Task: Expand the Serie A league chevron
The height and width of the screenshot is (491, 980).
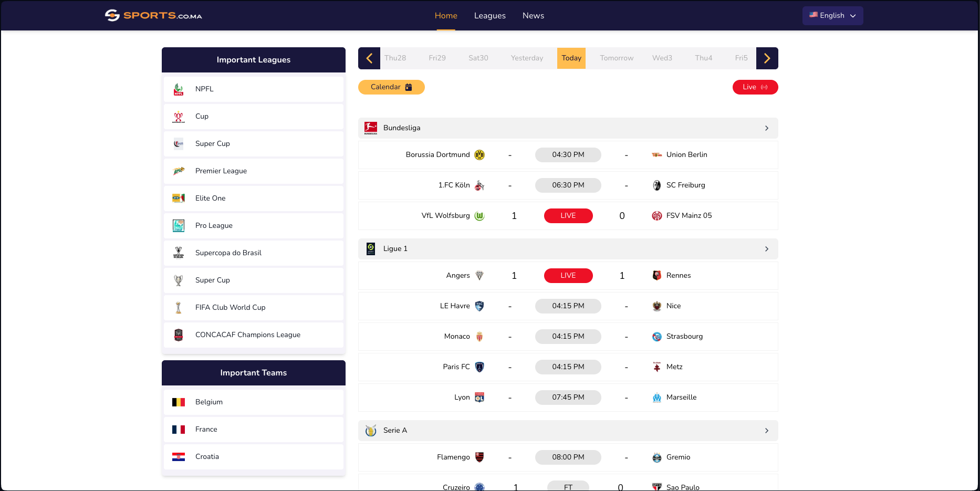Action: tap(767, 431)
